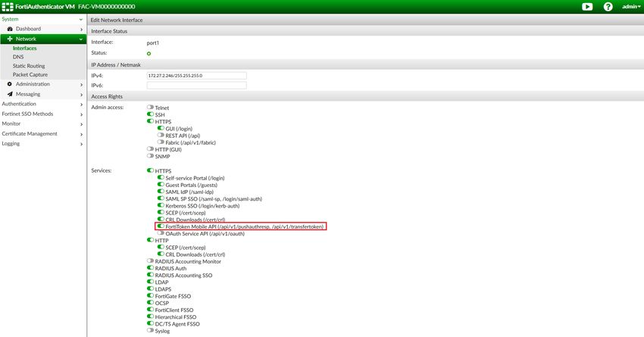Enable Fabric (/api/v1/fabric) toggle

161,142
